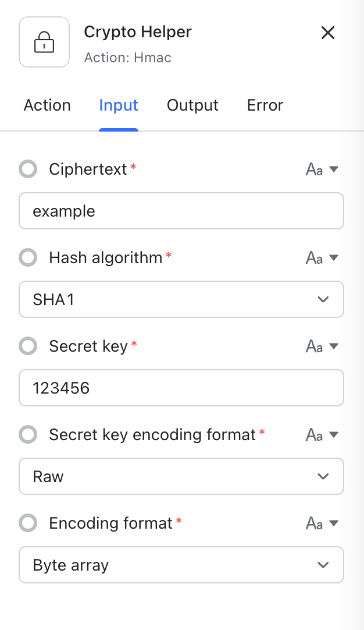Open the format dropdown arrow next to Ciphertext's Aa
This screenshot has width=364, height=630.
pos(333,169)
